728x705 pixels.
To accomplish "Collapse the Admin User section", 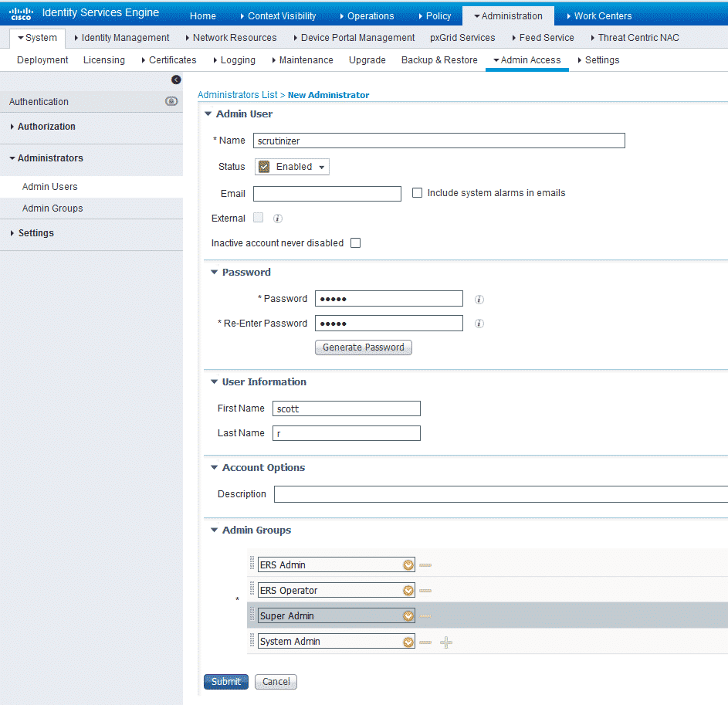I will click(208, 114).
